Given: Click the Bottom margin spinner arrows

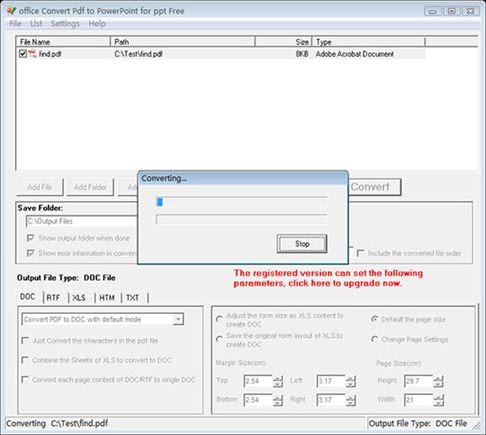Looking at the screenshot, I should click(x=278, y=400).
